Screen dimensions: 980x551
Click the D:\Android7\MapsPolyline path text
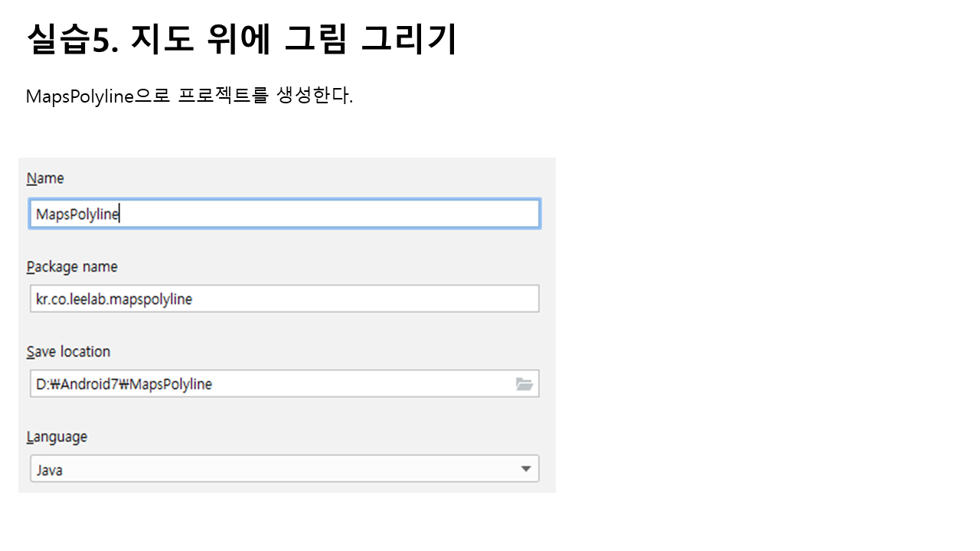click(x=124, y=384)
